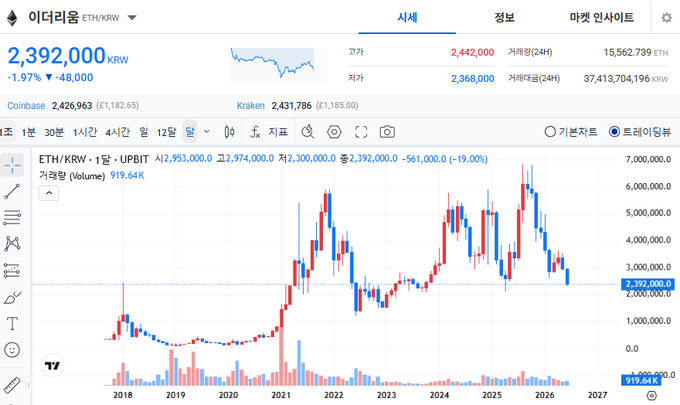Expand the time interval dropdown chevron
The image size is (680, 405).
click(x=207, y=131)
